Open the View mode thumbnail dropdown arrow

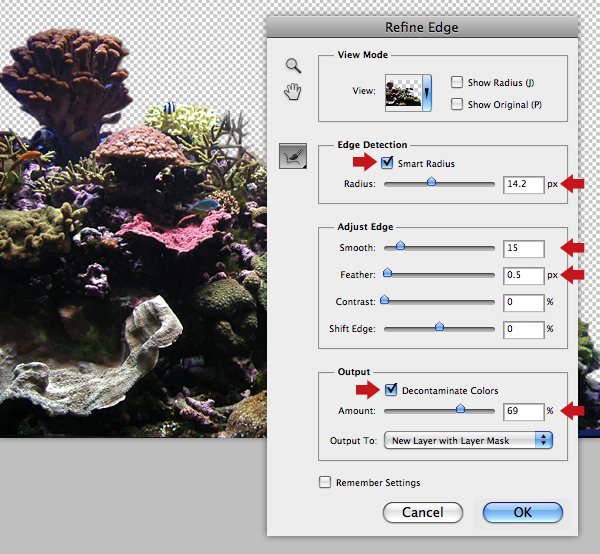click(427, 93)
